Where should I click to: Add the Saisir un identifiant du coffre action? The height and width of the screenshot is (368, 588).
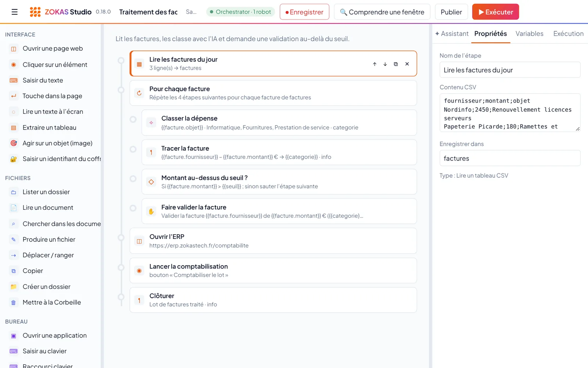coord(53,159)
